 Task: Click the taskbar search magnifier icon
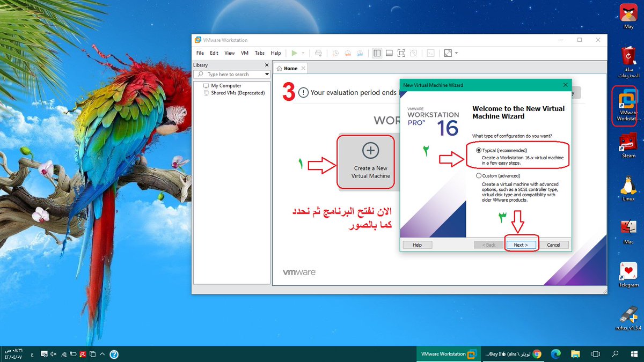[x=615, y=354]
